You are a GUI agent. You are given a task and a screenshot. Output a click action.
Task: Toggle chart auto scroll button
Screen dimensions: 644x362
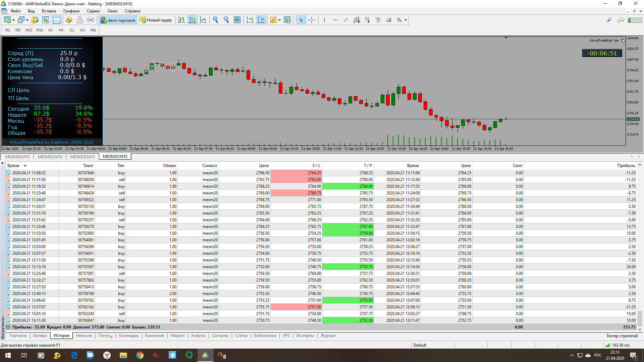250,20
